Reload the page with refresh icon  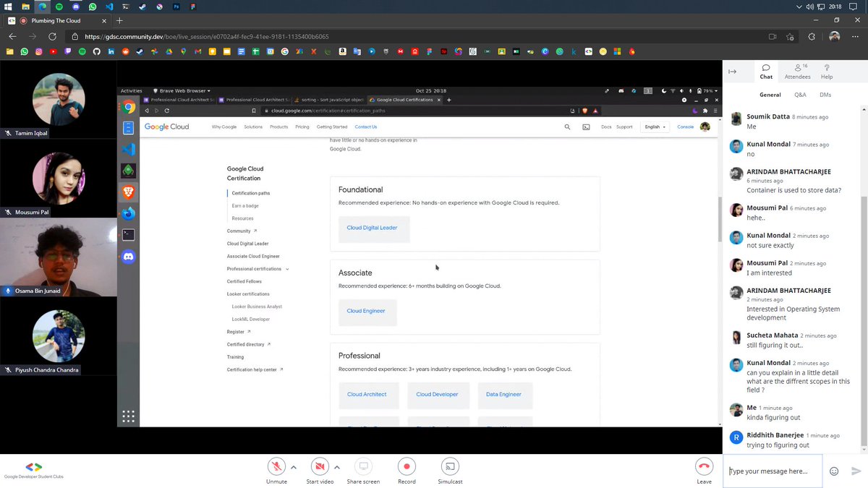point(52,36)
